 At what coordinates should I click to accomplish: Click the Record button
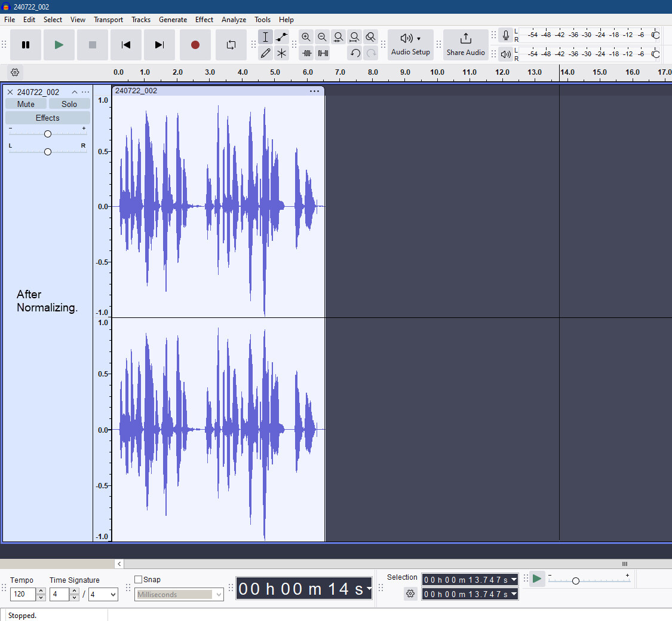click(x=195, y=45)
